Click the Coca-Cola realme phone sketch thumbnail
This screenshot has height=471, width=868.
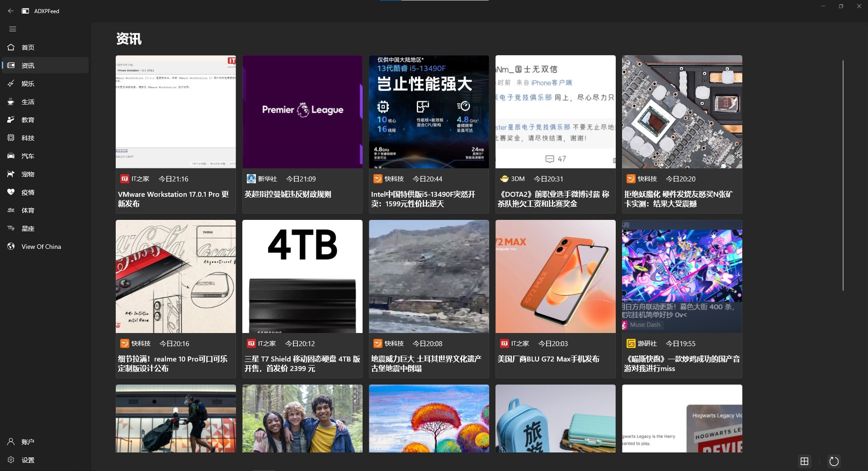tap(176, 276)
